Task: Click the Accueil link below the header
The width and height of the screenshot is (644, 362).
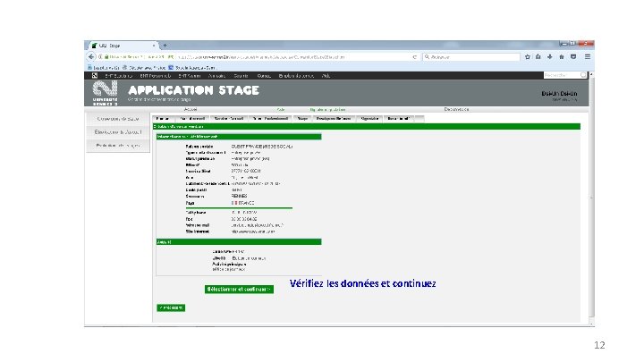Action: (x=191, y=109)
